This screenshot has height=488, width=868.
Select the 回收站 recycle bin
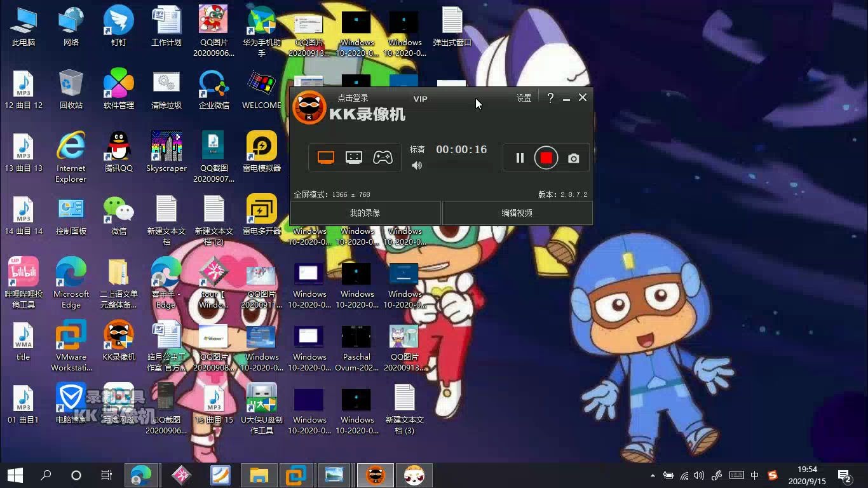[71, 90]
